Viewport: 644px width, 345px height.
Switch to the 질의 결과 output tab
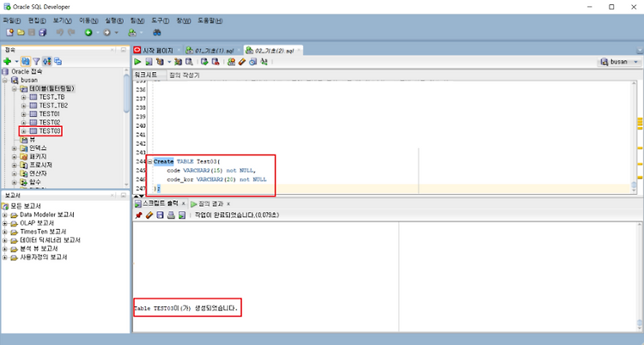click(x=210, y=203)
